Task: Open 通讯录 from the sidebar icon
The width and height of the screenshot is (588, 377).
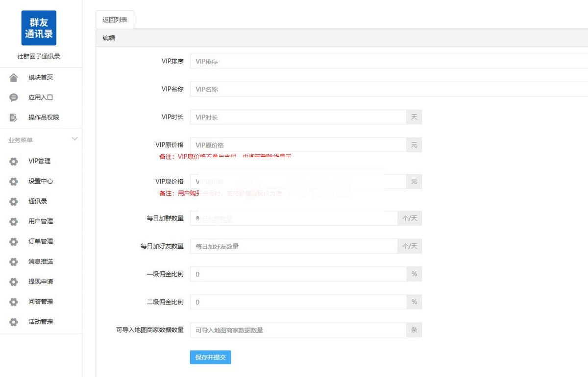Action: point(14,201)
